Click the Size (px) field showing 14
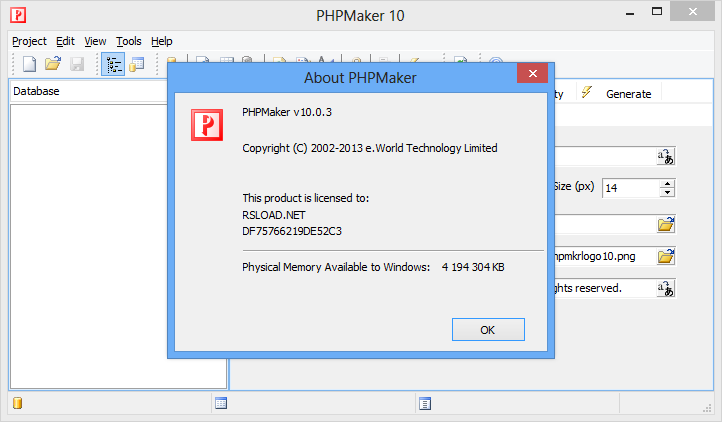This screenshot has width=722, height=422. 631,188
